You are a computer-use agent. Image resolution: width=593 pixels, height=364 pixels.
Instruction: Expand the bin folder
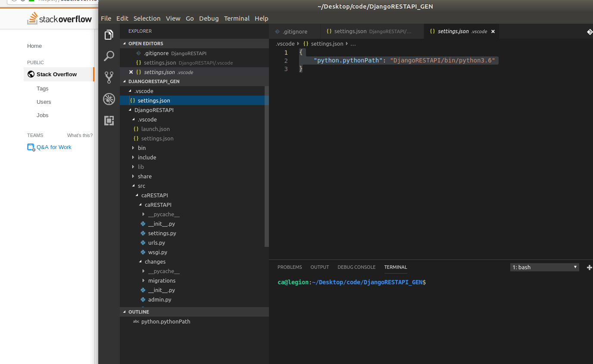(141, 148)
